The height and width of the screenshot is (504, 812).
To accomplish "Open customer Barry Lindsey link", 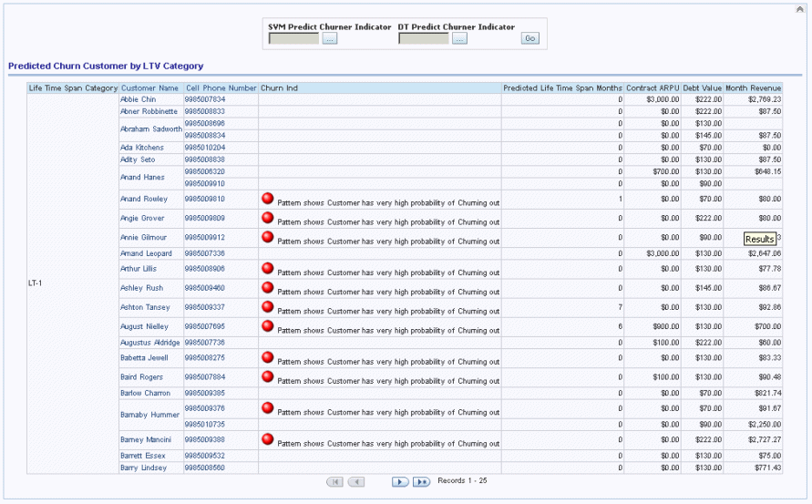I will [x=143, y=468].
